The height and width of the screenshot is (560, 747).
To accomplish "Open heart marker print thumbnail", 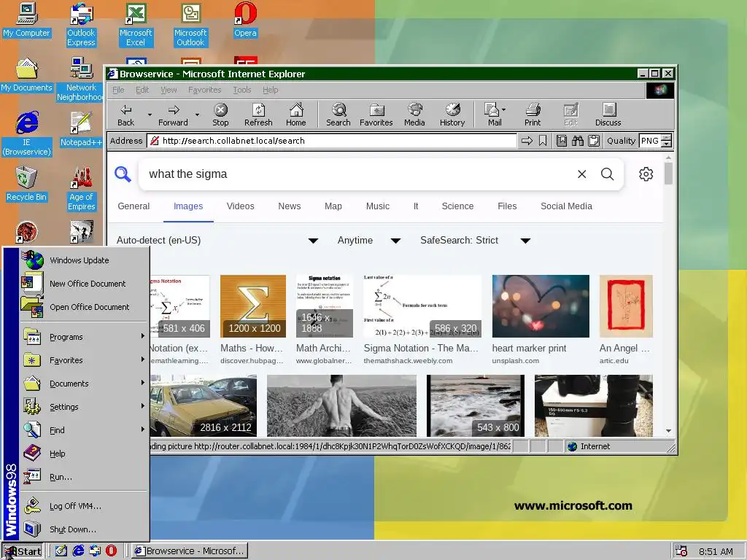I will pyautogui.click(x=541, y=306).
